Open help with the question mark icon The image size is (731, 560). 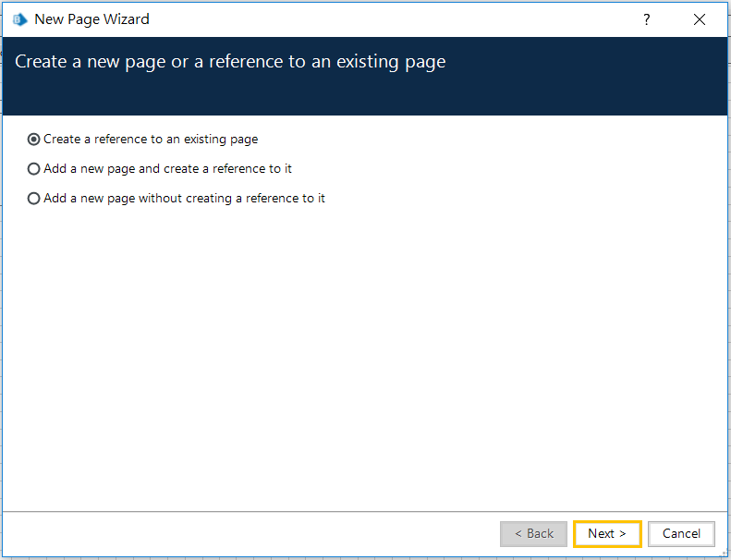pyautogui.click(x=647, y=19)
